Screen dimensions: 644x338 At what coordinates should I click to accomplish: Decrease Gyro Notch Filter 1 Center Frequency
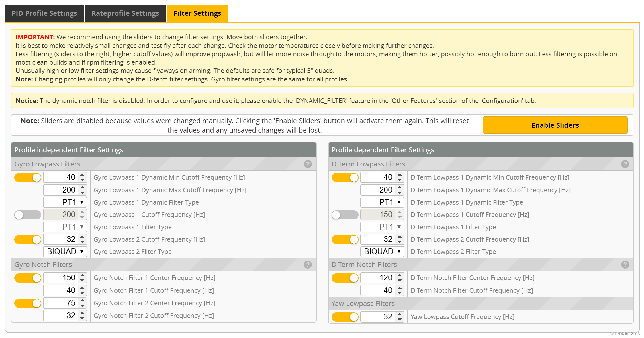[83, 281]
